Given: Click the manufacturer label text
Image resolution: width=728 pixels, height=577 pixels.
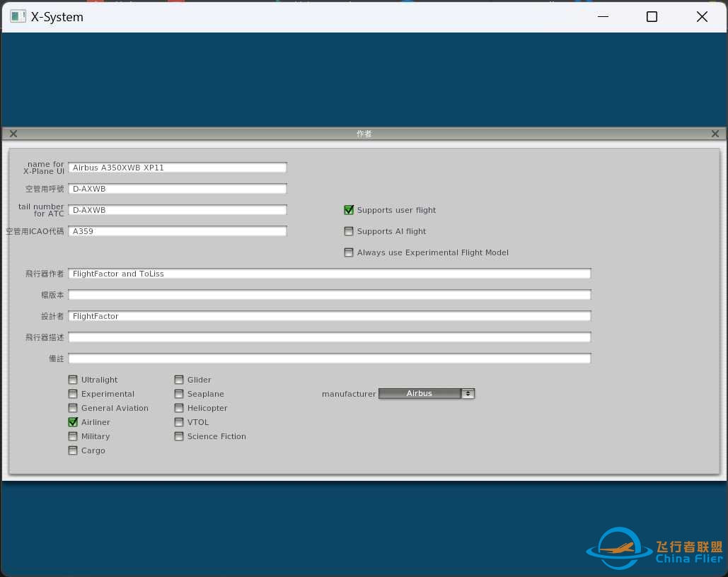Looking at the screenshot, I should click(x=349, y=394).
